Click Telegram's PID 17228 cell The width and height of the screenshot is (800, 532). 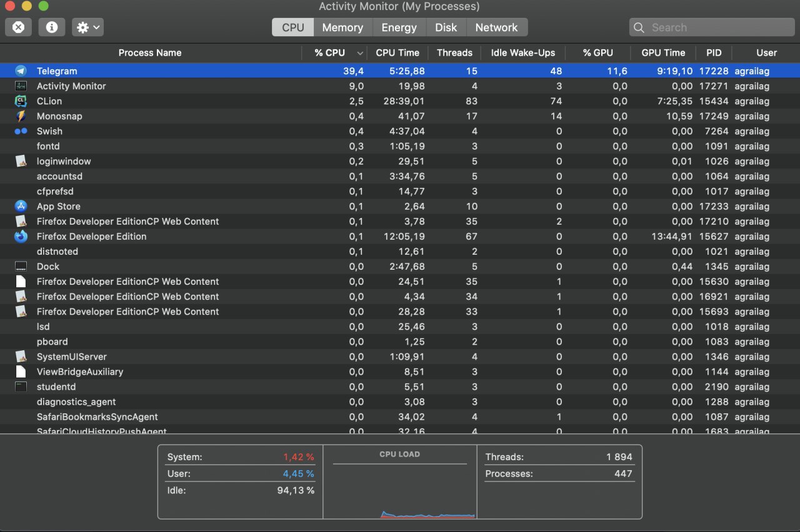pyautogui.click(x=714, y=71)
